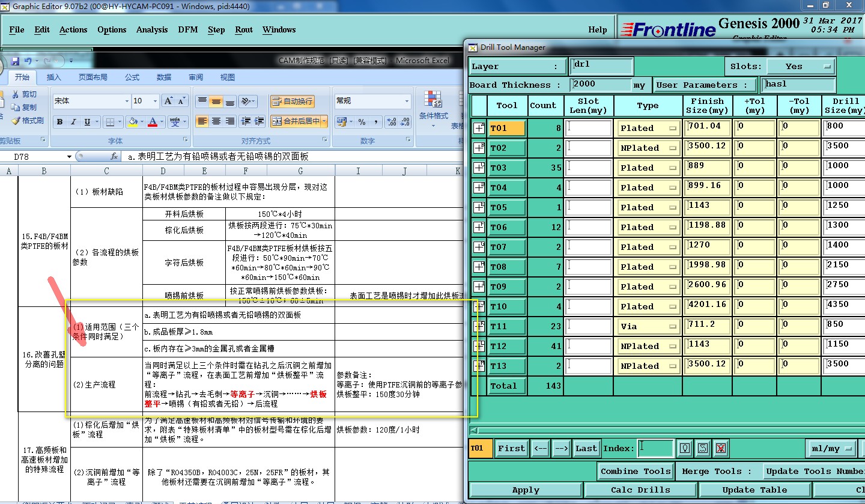865x504 pixels.
Task: Click the Calc Drills button
Action: click(x=640, y=490)
